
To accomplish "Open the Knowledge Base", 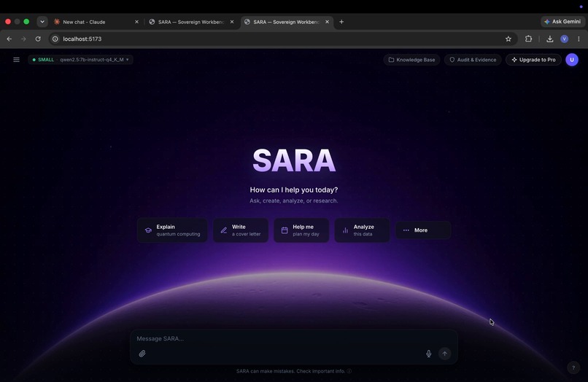I will [x=411, y=60].
